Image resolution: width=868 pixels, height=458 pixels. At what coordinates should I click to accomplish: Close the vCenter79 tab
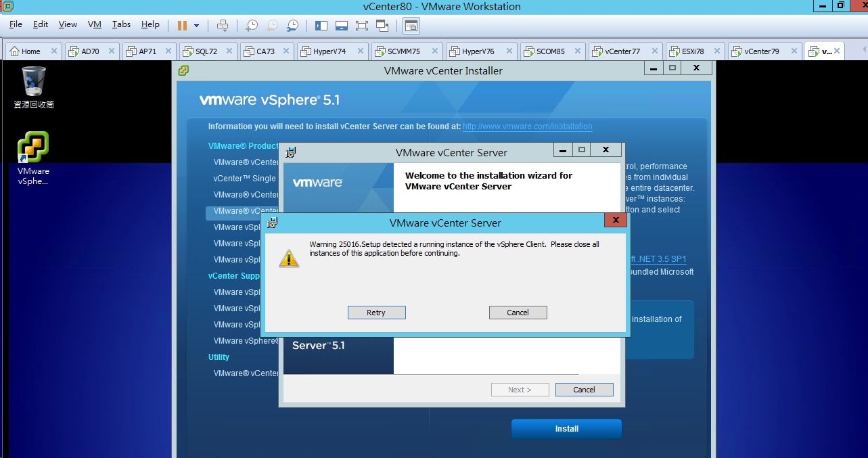[793, 51]
